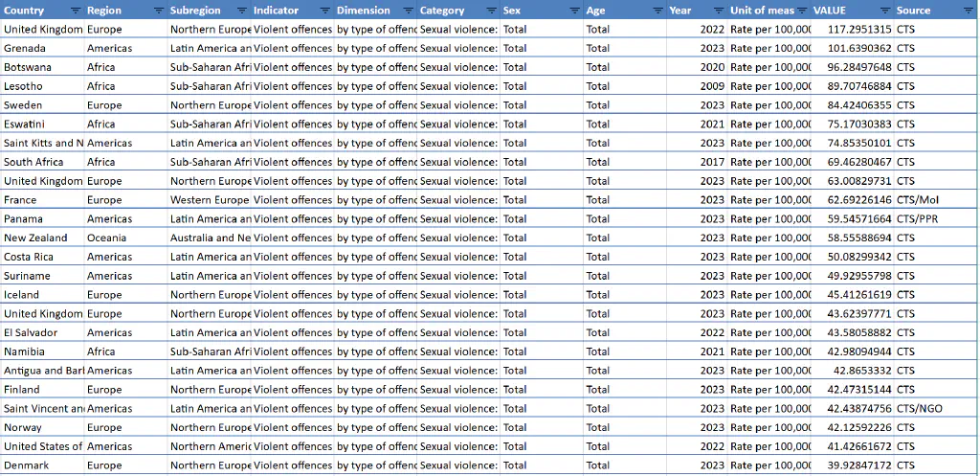Click the year 2009 cell for Lesotho
This screenshot has width=980, height=476.
712,86
